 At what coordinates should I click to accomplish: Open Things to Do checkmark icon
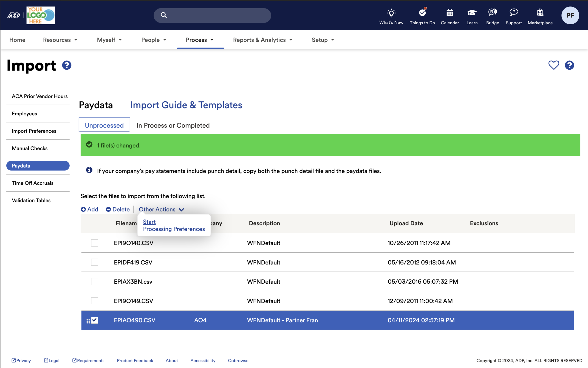[x=422, y=12]
